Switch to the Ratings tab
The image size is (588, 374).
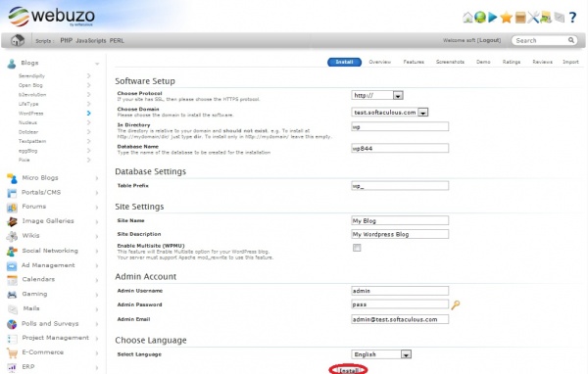(x=512, y=62)
